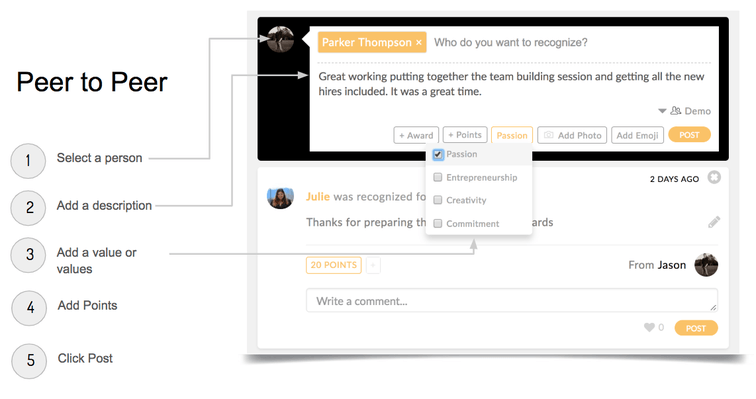Click the + Award button

click(416, 135)
